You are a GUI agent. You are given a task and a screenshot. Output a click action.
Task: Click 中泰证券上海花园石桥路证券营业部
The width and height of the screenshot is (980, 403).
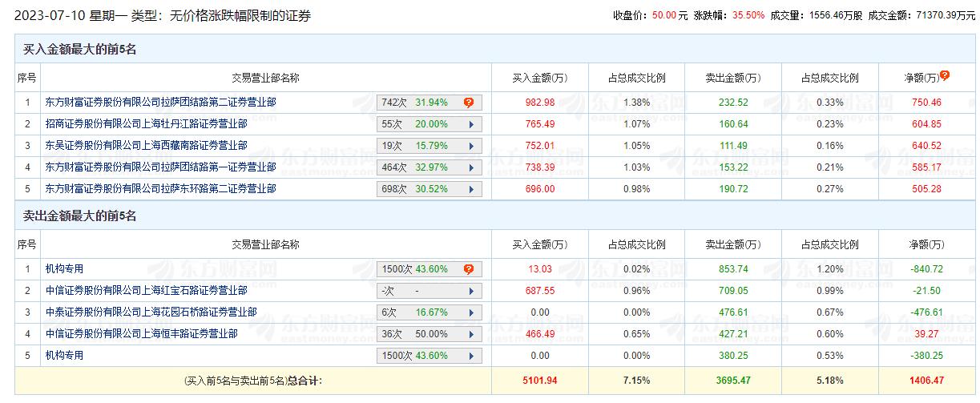coord(151,312)
